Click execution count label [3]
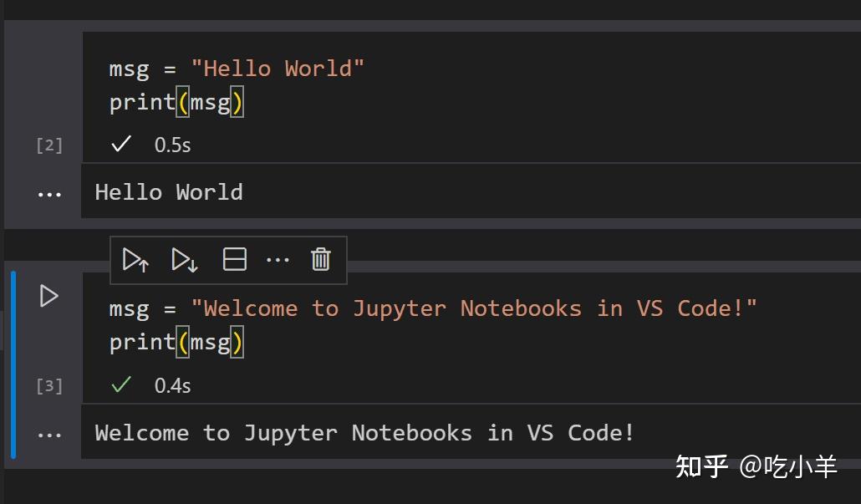Image resolution: width=861 pixels, height=504 pixels. tap(50, 385)
